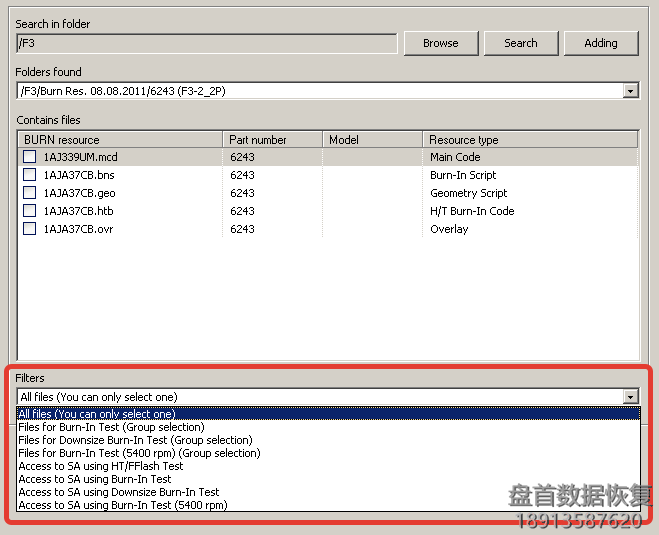
Task: Tick the 1AJA37CB.ovr checkbox
Action: coord(30,229)
